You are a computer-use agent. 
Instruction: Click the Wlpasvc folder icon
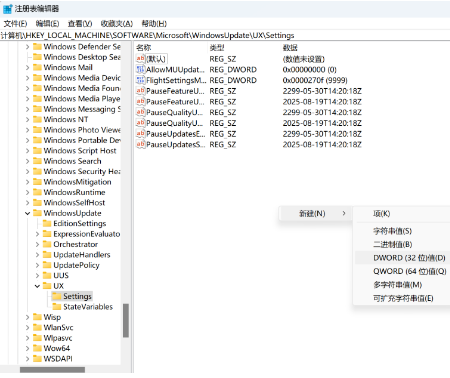click(37, 338)
